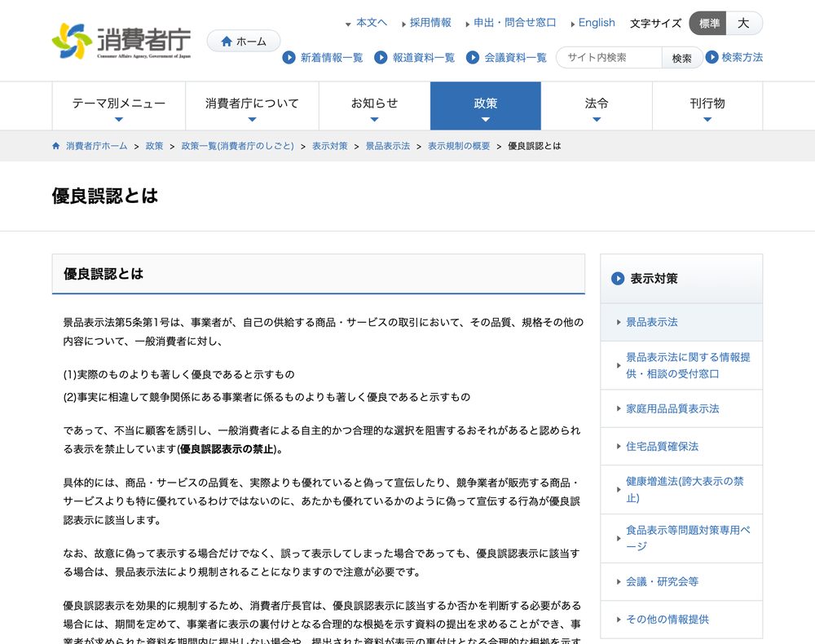Open the 検索方法 link

[x=742, y=57]
